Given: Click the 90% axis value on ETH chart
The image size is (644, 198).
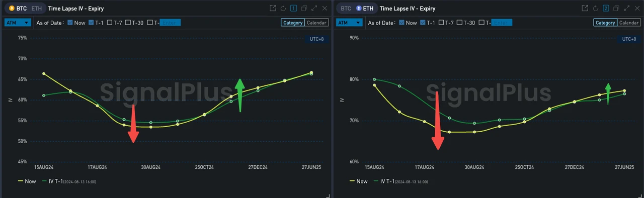Looking at the screenshot, I should click(x=354, y=38).
